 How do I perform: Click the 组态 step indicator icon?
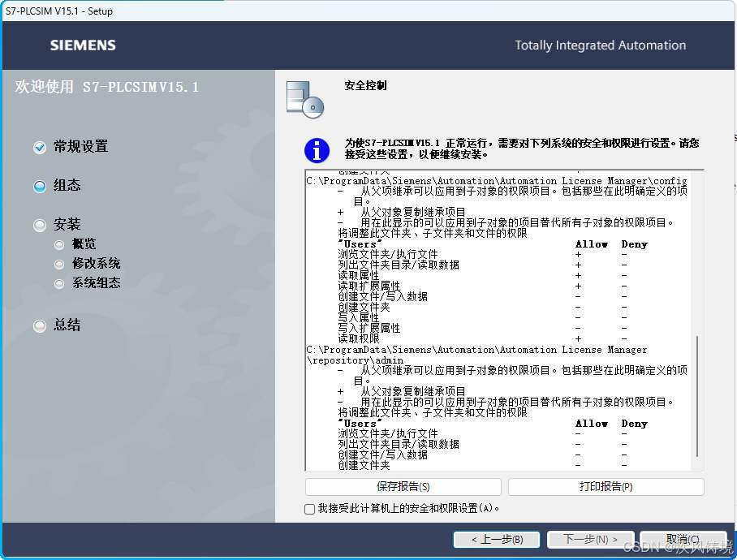click(x=40, y=187)
